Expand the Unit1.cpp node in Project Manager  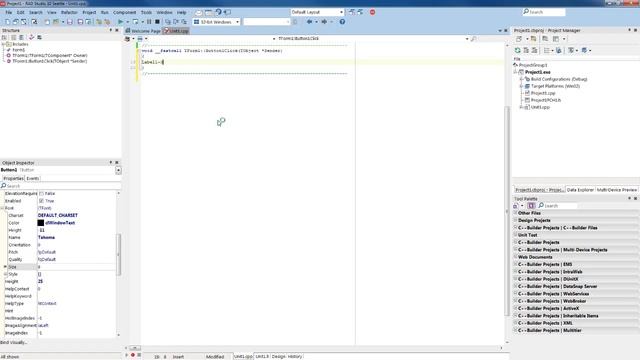521,107
